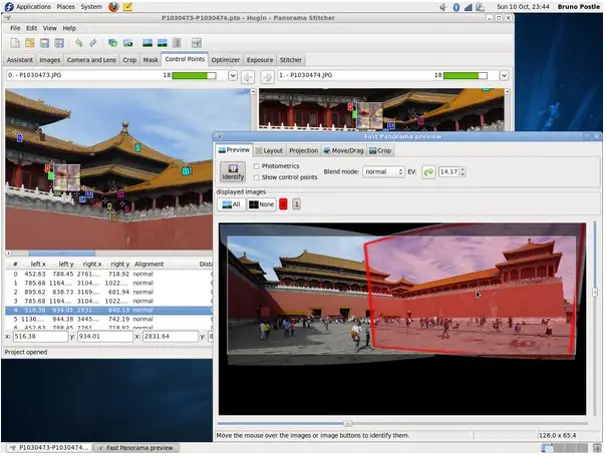Open the View menu
The width and height of the screenshot is (607, 456).
click(x=50, y=28)
